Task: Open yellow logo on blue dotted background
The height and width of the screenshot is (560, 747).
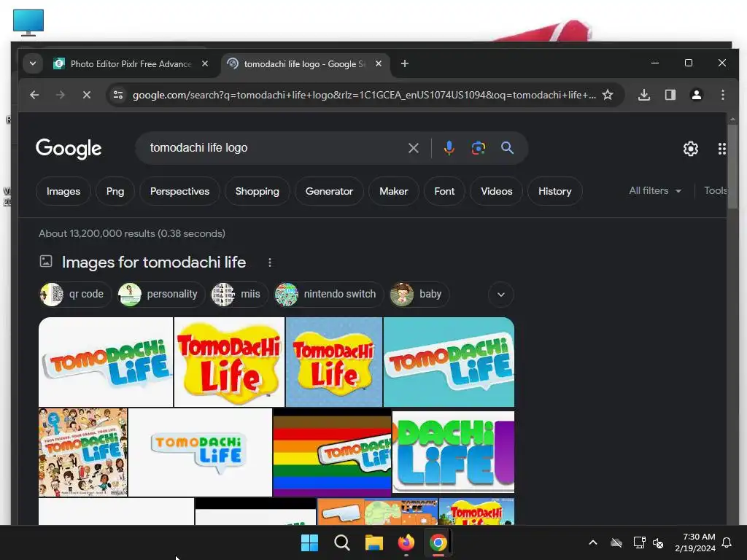Action: (x=334, y=362)
